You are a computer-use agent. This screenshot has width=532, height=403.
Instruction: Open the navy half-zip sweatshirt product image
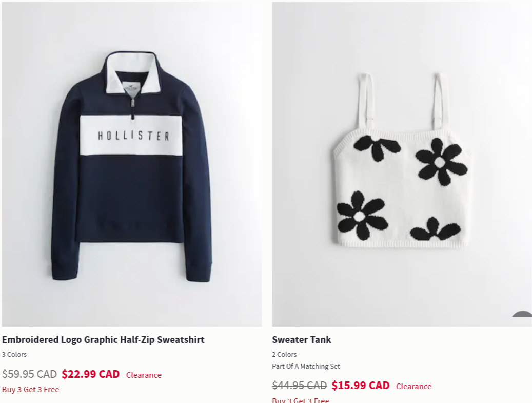132,164
